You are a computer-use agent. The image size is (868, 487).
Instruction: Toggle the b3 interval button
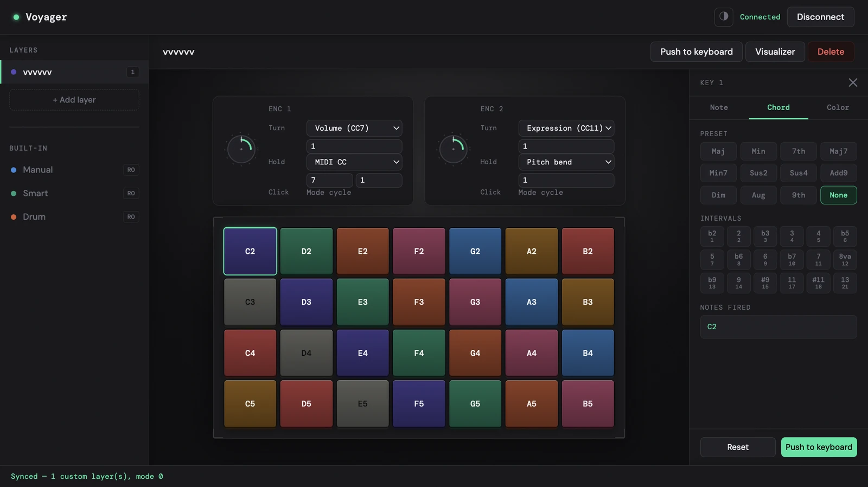click(765, 236)
